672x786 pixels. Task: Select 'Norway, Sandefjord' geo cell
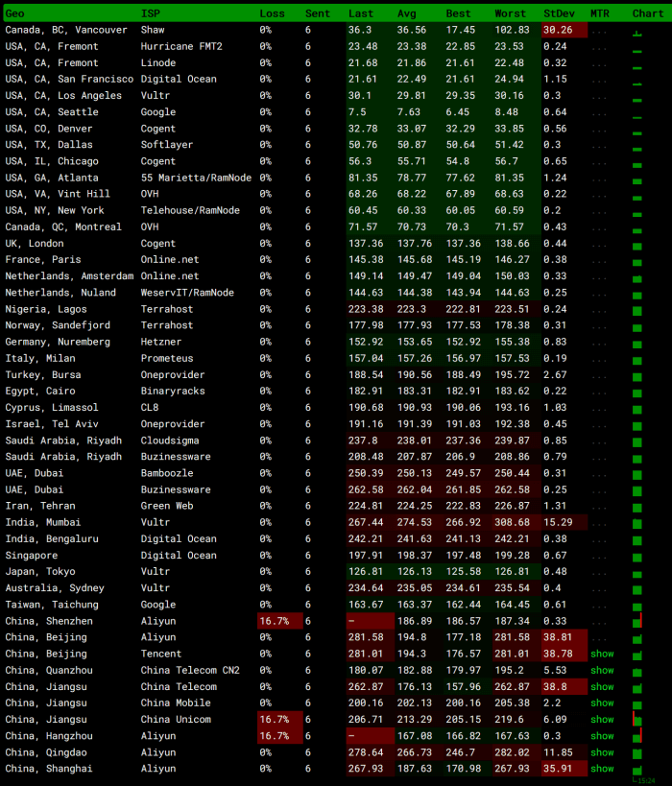tap(58, 325)
